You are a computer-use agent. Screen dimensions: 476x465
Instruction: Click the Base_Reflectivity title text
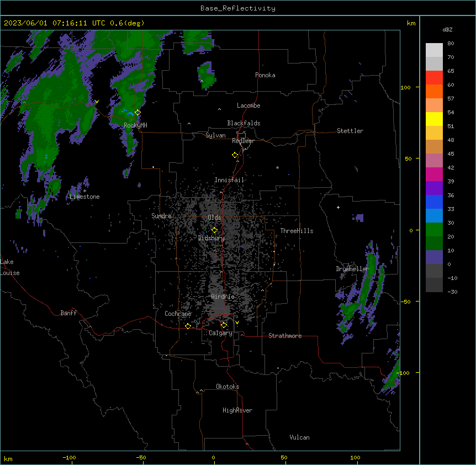[x=238, y=8]
